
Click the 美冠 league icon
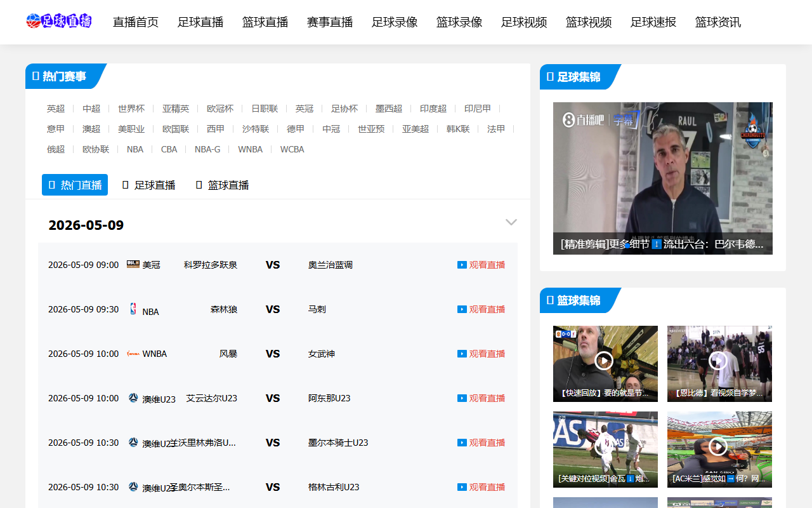tap(133, 264)
